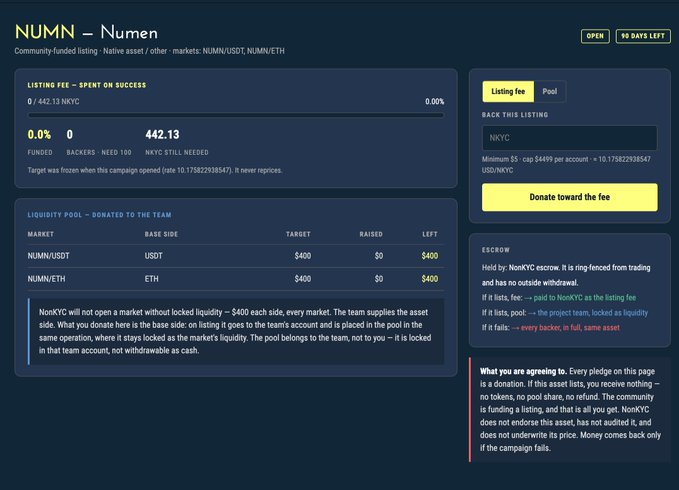Click the 0 backers statistic

coord(99,142)
